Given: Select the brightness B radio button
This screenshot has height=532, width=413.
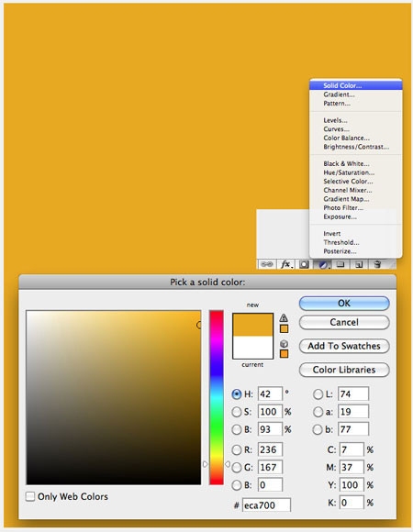Looking at the screenshot, I should pyautogui.click(x=237, y=429).
